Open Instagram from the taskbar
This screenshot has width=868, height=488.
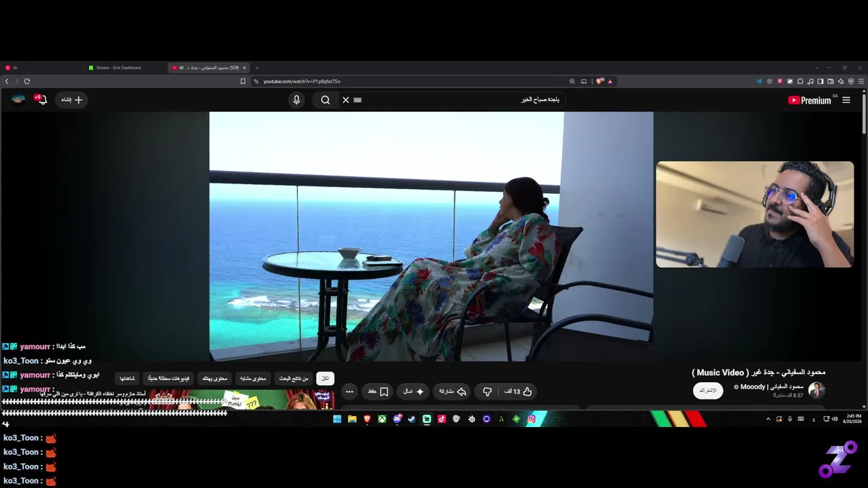(x=531, y=420)
